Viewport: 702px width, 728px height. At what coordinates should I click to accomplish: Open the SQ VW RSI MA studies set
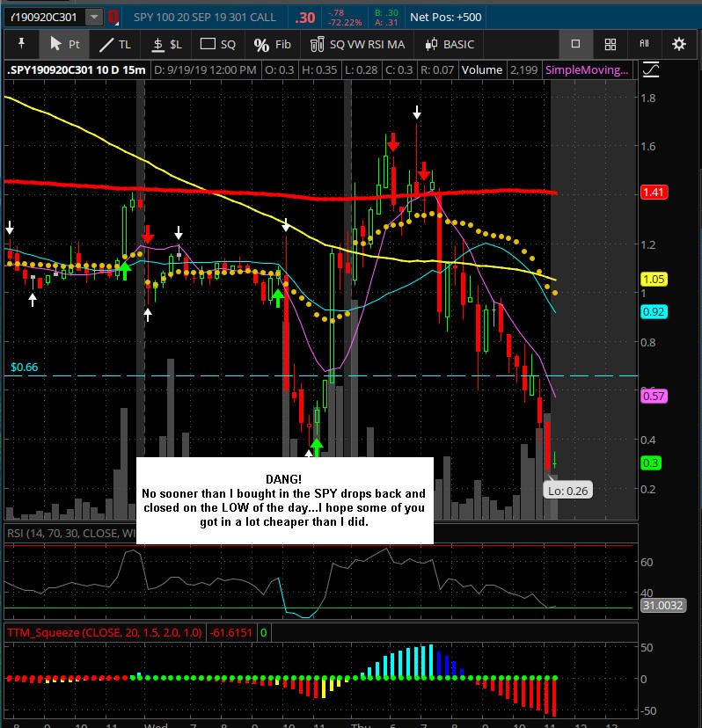(x=357, y=45)
